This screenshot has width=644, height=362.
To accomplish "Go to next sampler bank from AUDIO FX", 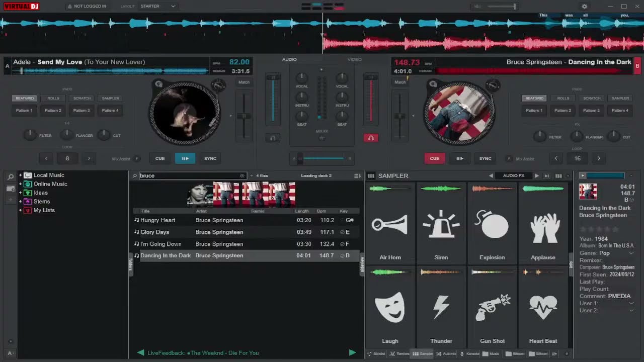I will click(537, 176).
